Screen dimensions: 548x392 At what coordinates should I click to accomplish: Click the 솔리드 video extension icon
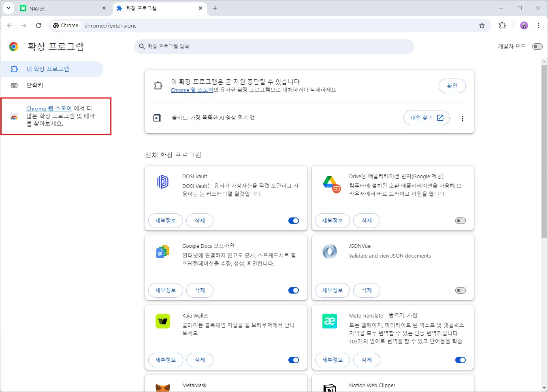157,118
